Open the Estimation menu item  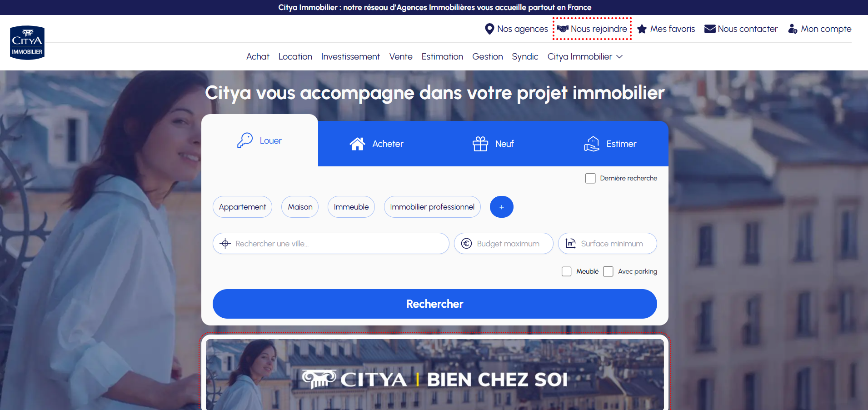(x=442, y=56)
